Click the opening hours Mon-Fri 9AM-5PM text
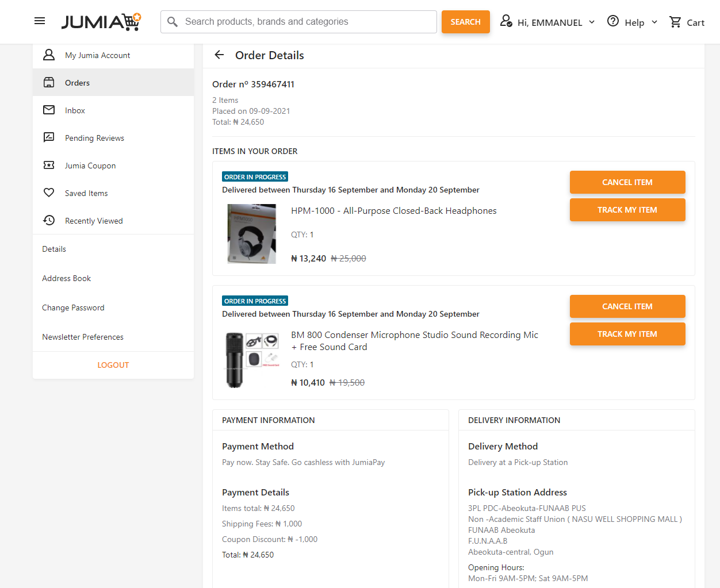The width and height of the screenshot is (720, 588). 528,578
